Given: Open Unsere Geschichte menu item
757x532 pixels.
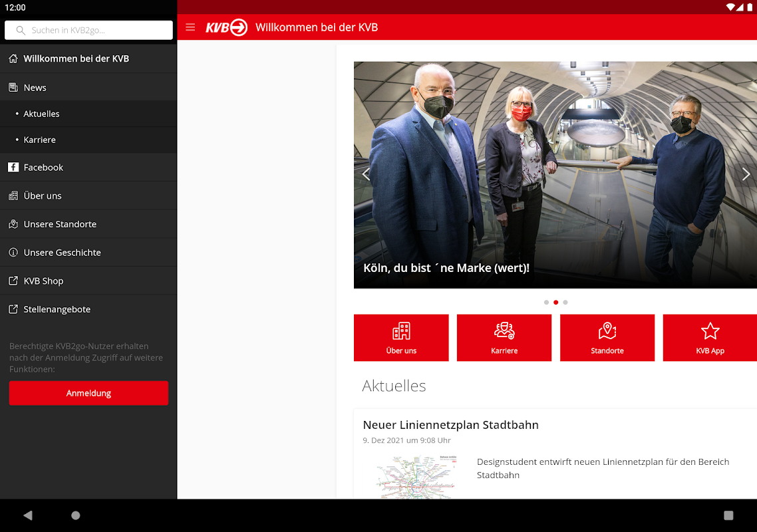Looking at the screenshot, I should (x=88, y=253).
